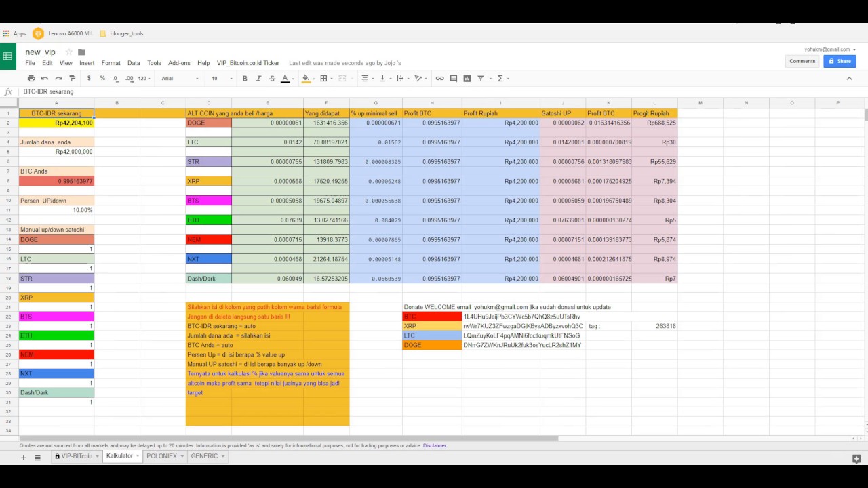Star the new_vip document
Screen dimensions: 868x488
pos(68,52)
